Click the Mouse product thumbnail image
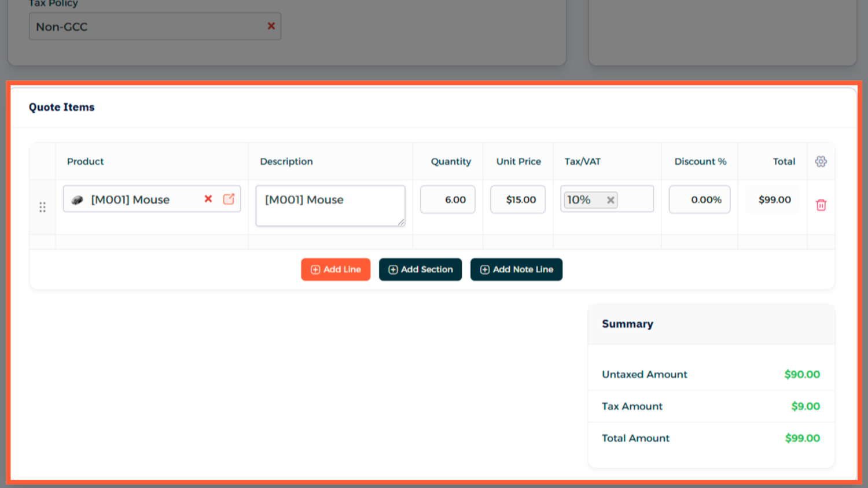 pos(77,200)
